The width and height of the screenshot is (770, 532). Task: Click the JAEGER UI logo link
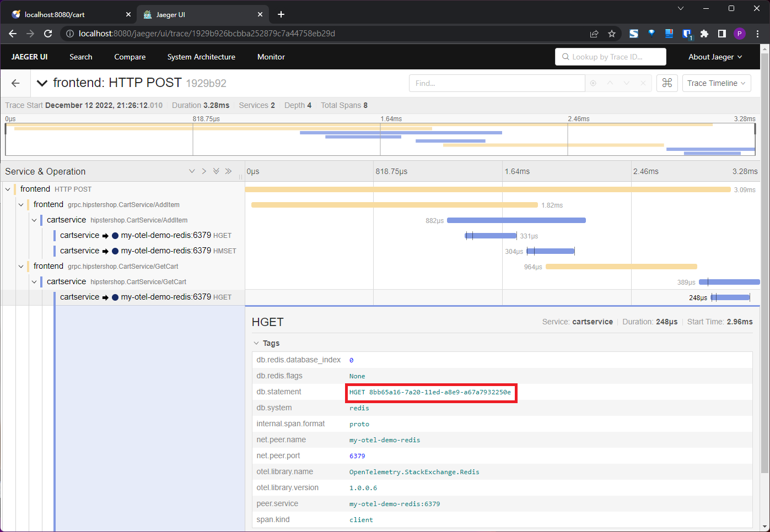tap(29, 57)
